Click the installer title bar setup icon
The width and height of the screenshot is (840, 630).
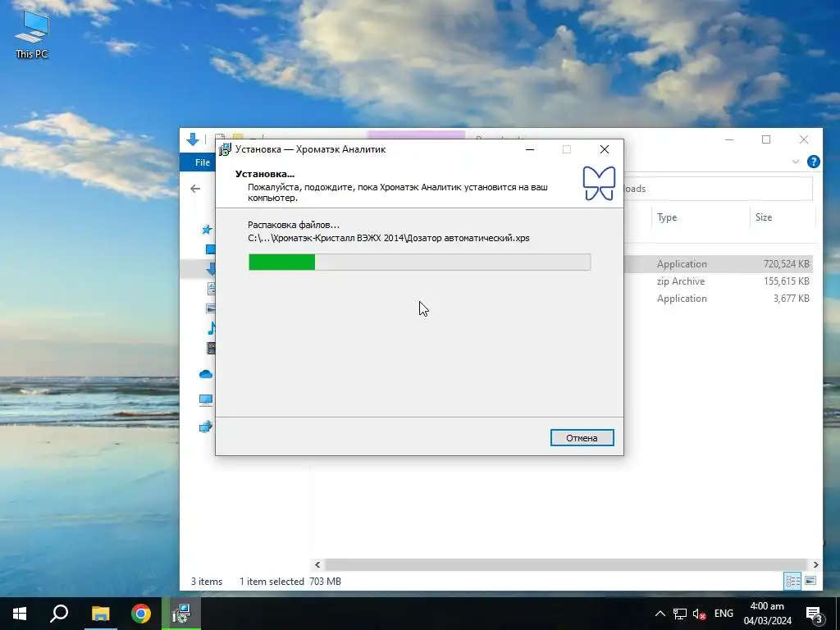(x=225, y=149)
